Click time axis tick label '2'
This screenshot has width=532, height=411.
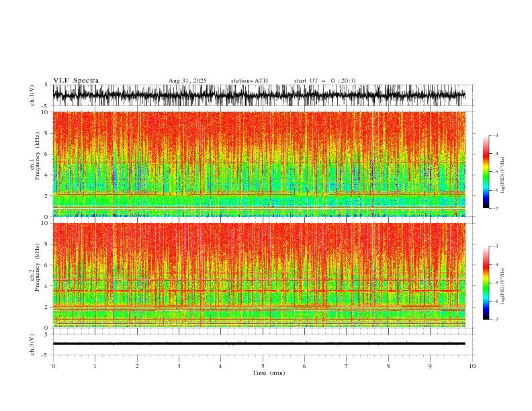point(137,366)
